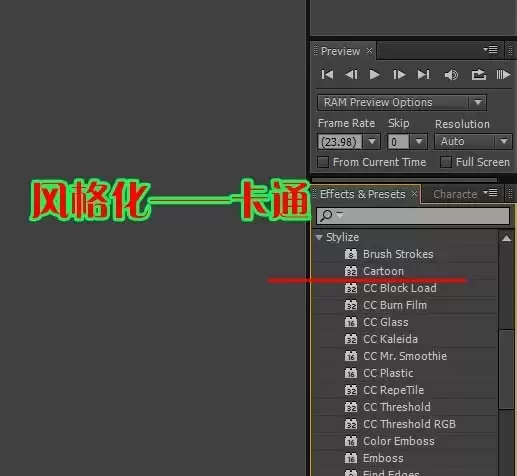The width and height of the screenshot is (517, 476).
Task: Click the Play button in Preview
Action: 375,74
